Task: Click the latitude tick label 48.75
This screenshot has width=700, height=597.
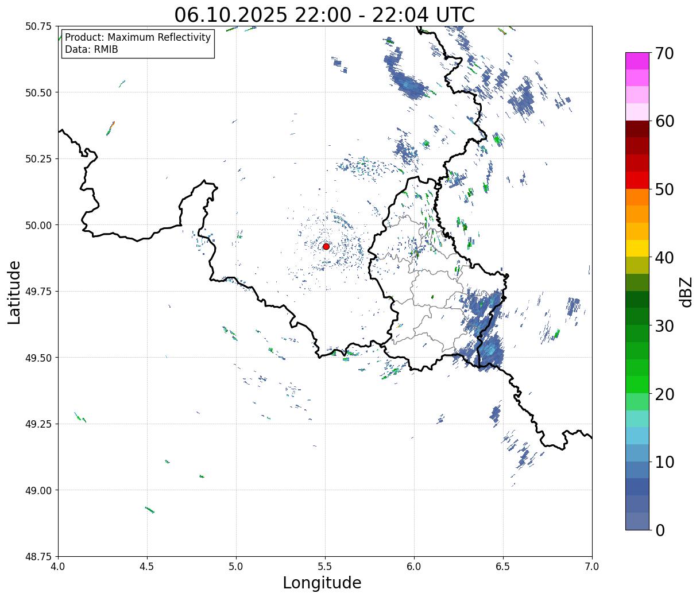Action: (38, 557)
